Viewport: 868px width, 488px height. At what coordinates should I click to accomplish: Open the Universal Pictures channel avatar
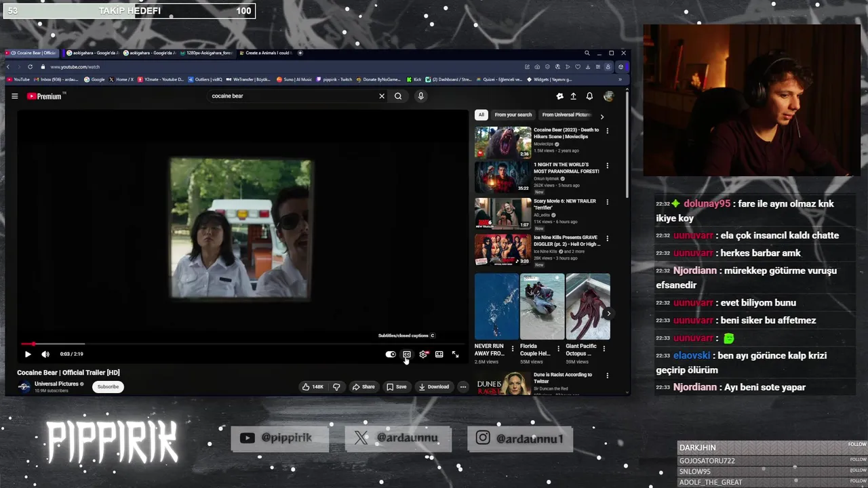pyautogui.click(x=24, y=387)
